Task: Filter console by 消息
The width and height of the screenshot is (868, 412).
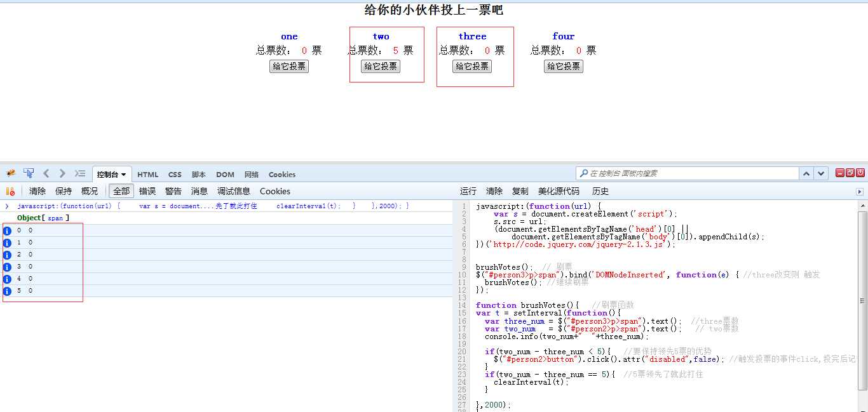Action: coord(200,191)
